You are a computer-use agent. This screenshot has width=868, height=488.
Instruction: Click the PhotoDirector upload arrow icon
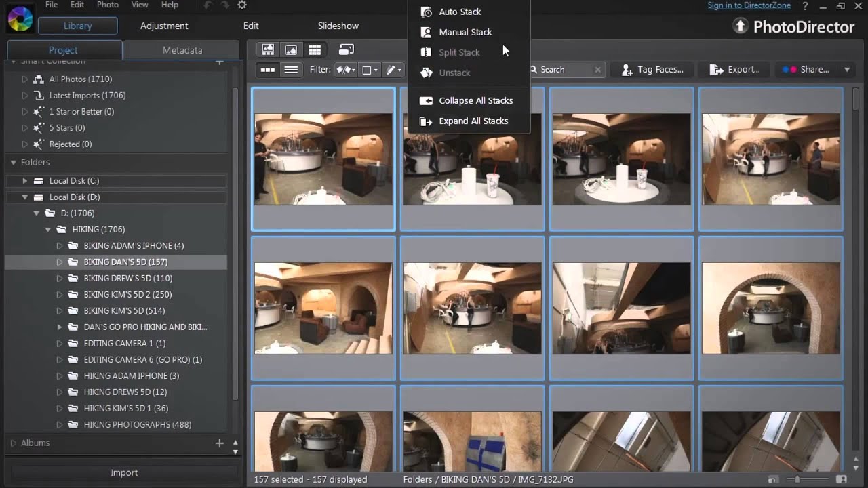point(740,26)
